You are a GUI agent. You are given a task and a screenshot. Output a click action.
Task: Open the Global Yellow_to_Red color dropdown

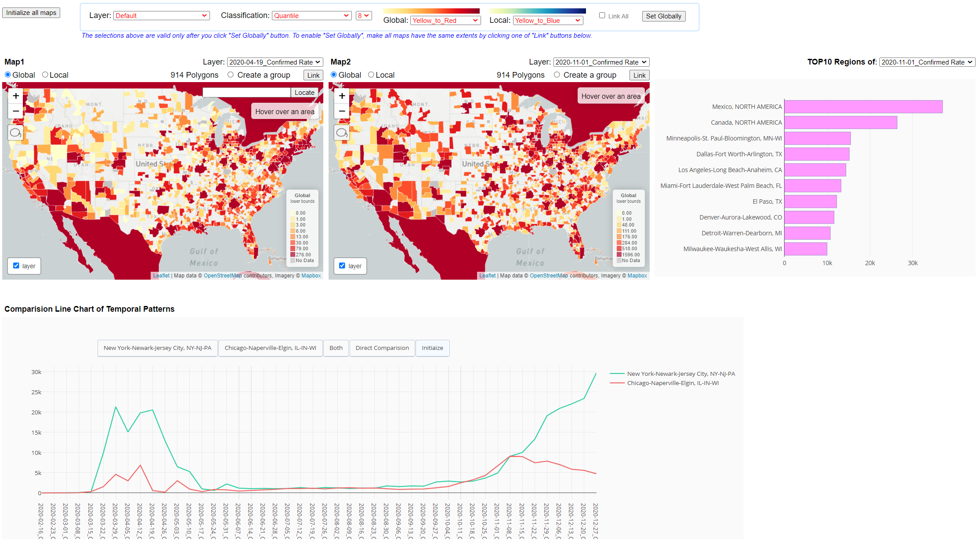[445, 21]
